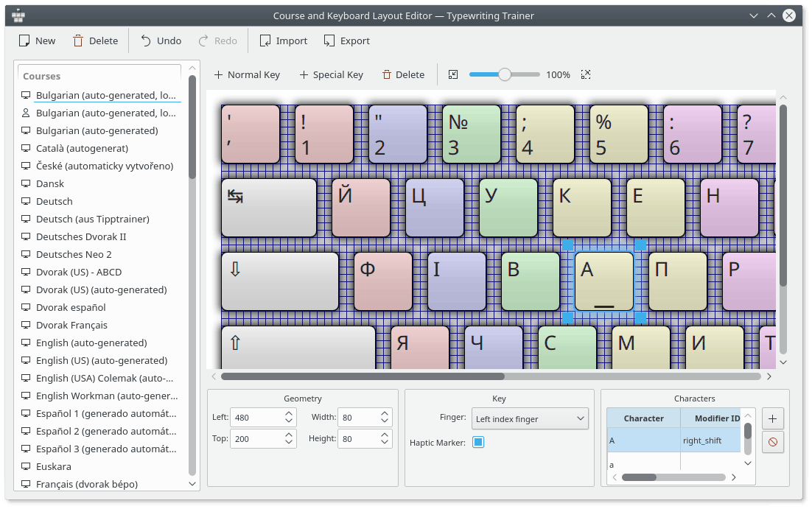The height and width of the screenshot is (509, 812).
Task: Click the Import button
Action: pos(284,41)
